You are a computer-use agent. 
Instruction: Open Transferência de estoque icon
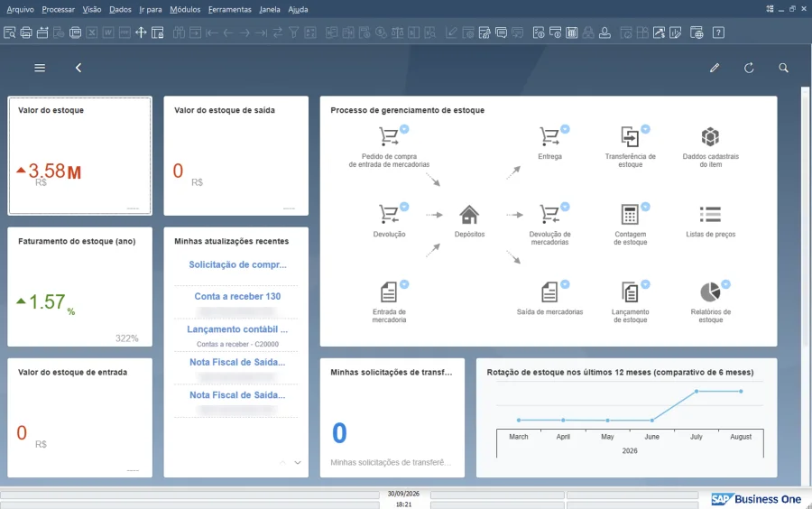(x=630, y=136)
